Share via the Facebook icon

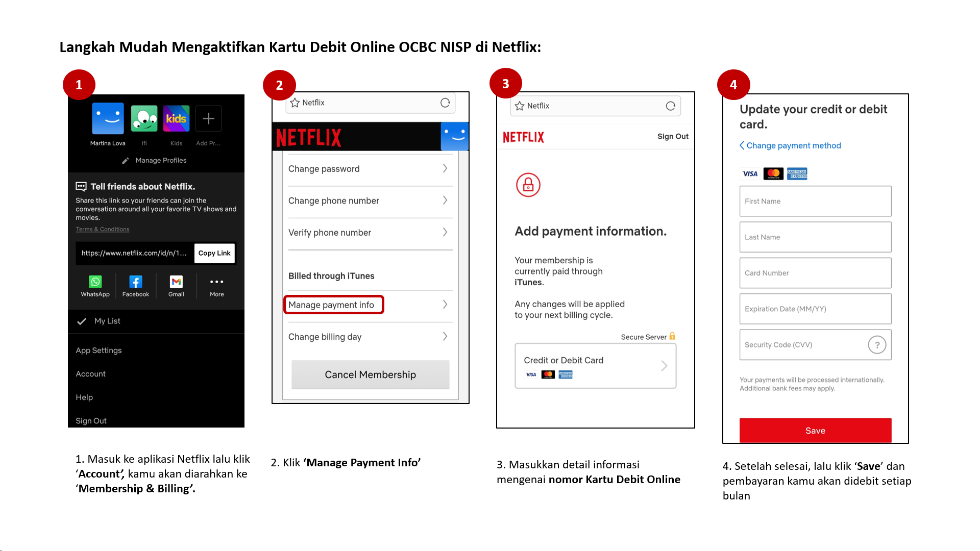136,282
